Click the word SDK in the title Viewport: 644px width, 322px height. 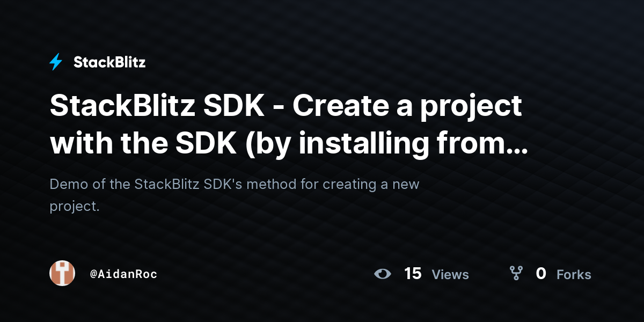(235, 106)
